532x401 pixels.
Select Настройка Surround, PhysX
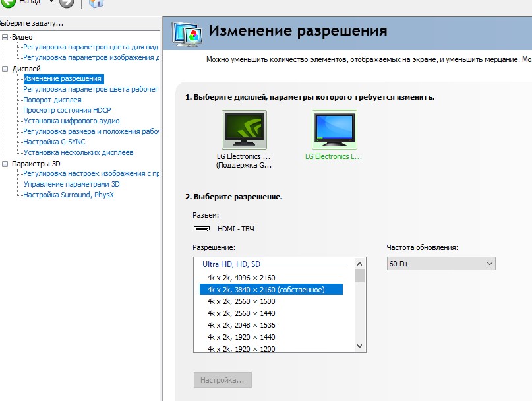click(x=68, y=195)
